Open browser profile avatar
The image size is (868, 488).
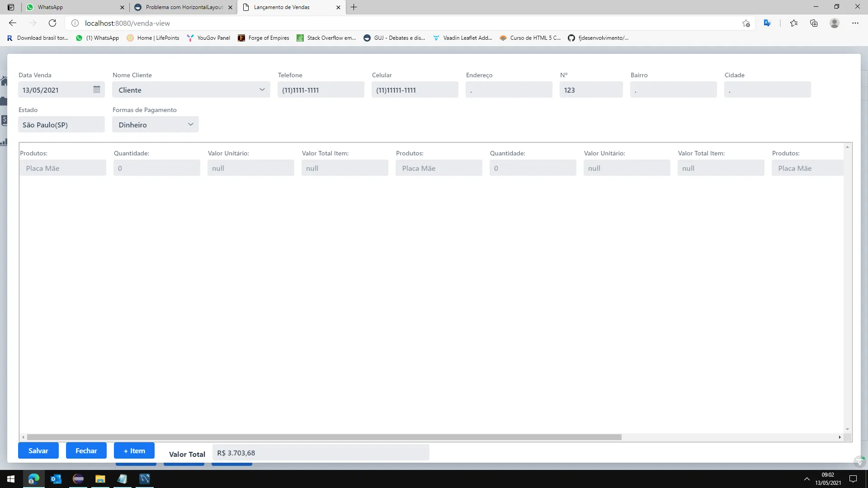(x=835, y=23)
